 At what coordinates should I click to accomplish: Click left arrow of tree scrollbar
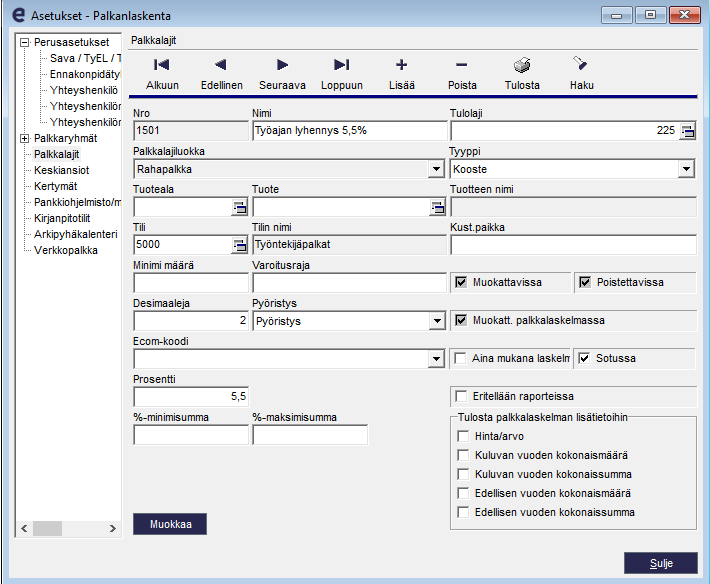[24, 529]
